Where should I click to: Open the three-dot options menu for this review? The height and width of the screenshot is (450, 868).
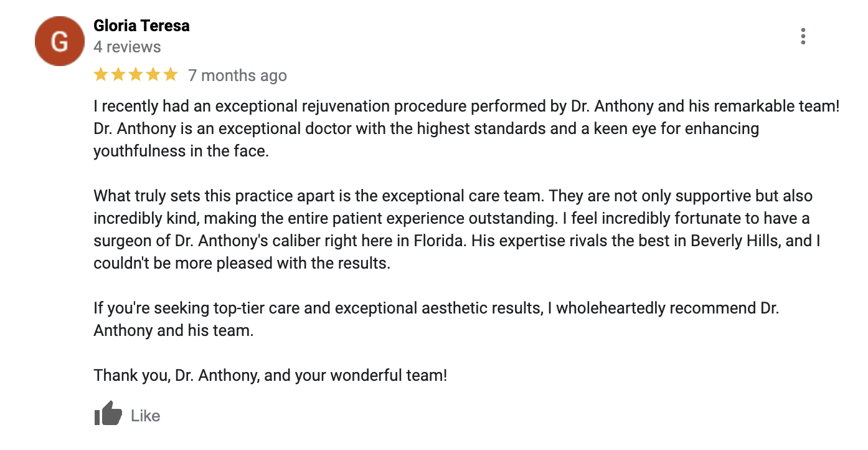803,36
